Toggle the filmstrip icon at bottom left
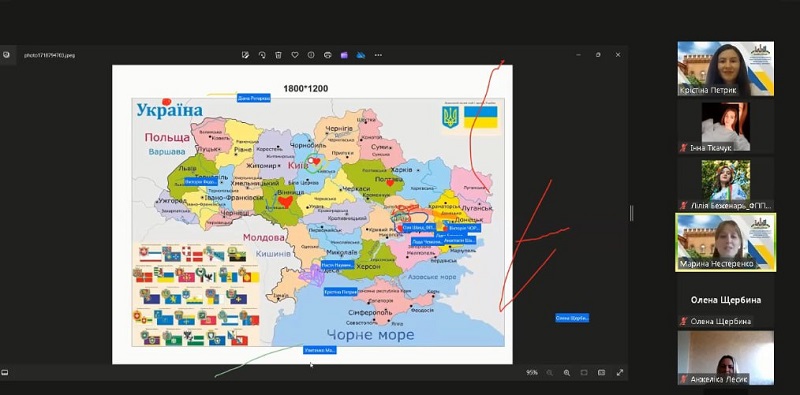Image resolution: width=800 pixels, height=395 pixels. [x=5, y=373]
